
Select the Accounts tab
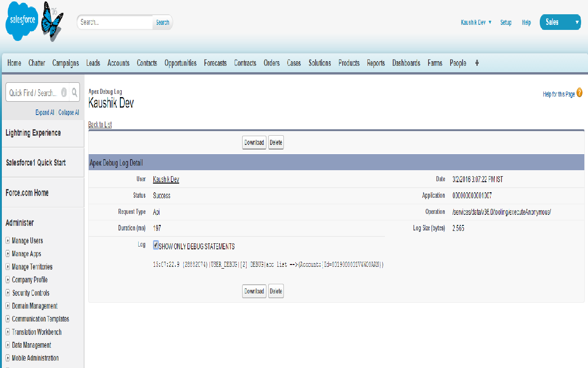coord(119,63)
